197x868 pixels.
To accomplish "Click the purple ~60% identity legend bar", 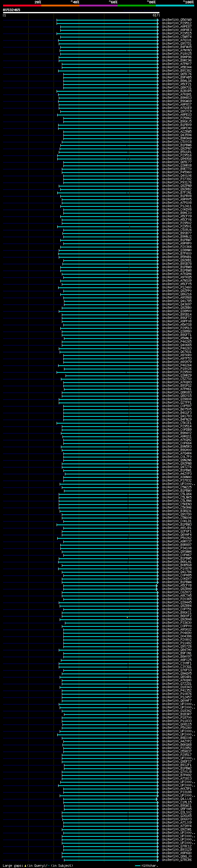I will [98, 6].
